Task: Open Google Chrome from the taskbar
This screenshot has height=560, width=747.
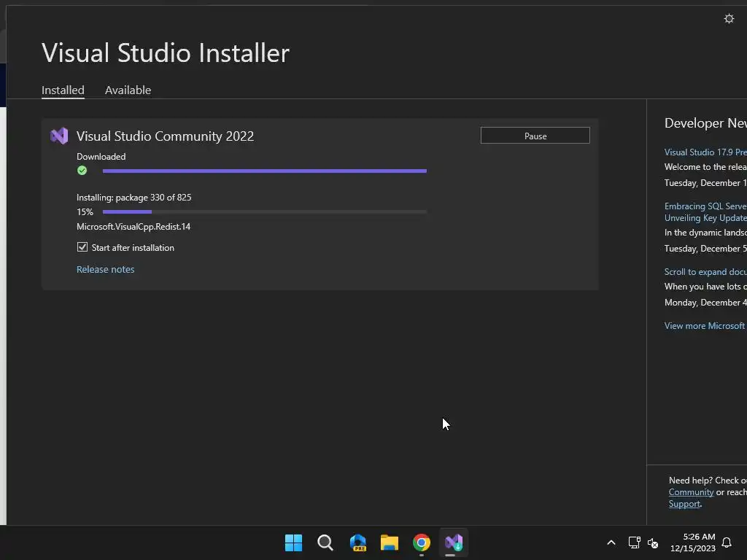Action: coord(422,542)
